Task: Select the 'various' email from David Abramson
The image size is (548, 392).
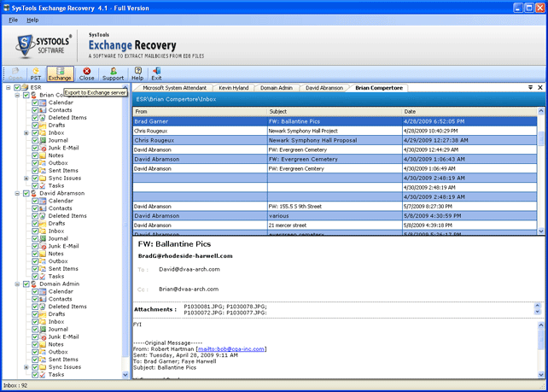Action: pos(335,216)
